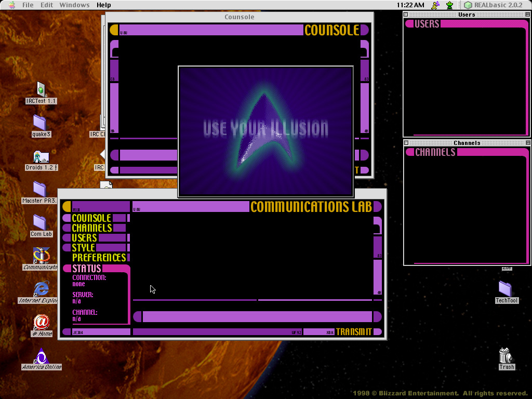
Task: Focus the input bar in the Counsole window
Action: (148, 155)
